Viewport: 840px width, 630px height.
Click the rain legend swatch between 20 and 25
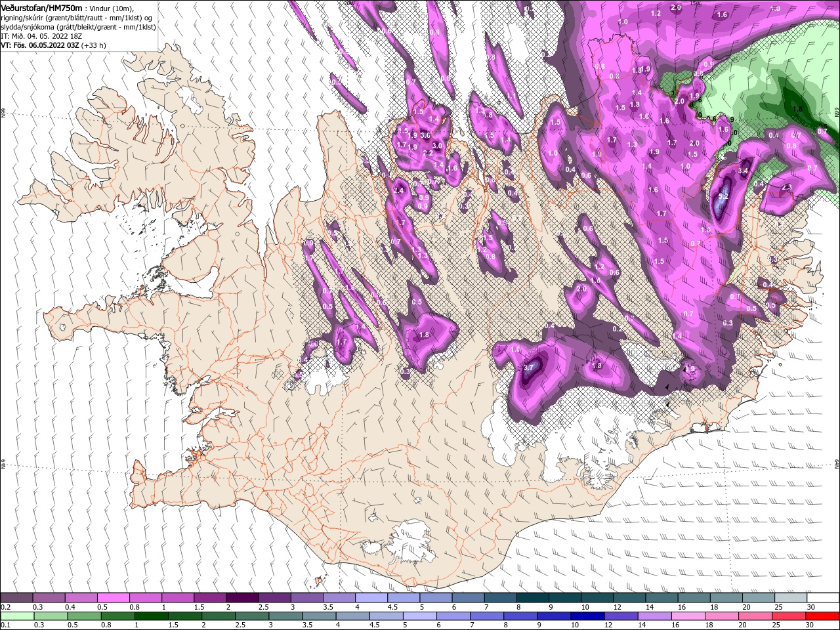pos(755,616)
